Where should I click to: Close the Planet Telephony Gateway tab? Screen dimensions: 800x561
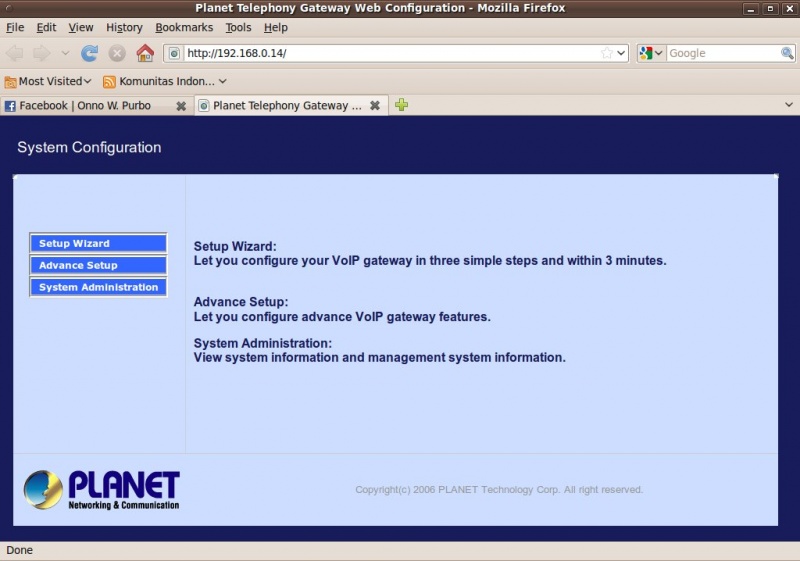tap(374, 106)
